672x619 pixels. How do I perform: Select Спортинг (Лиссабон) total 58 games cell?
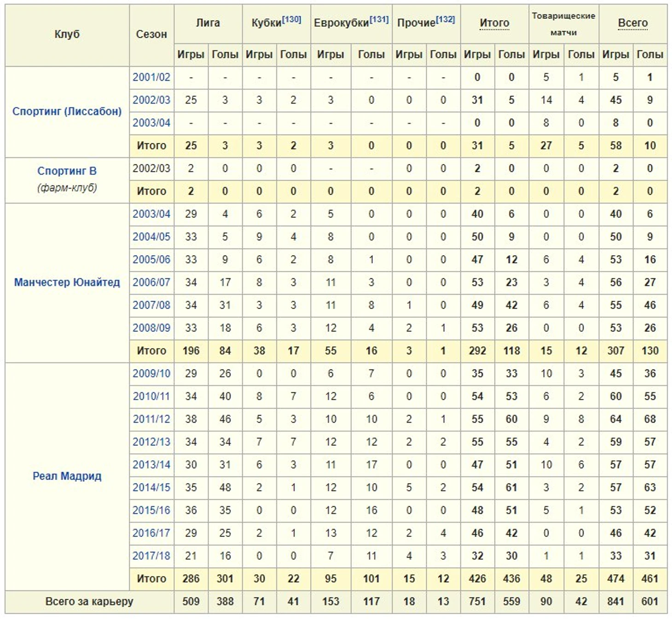click(616, 146)
